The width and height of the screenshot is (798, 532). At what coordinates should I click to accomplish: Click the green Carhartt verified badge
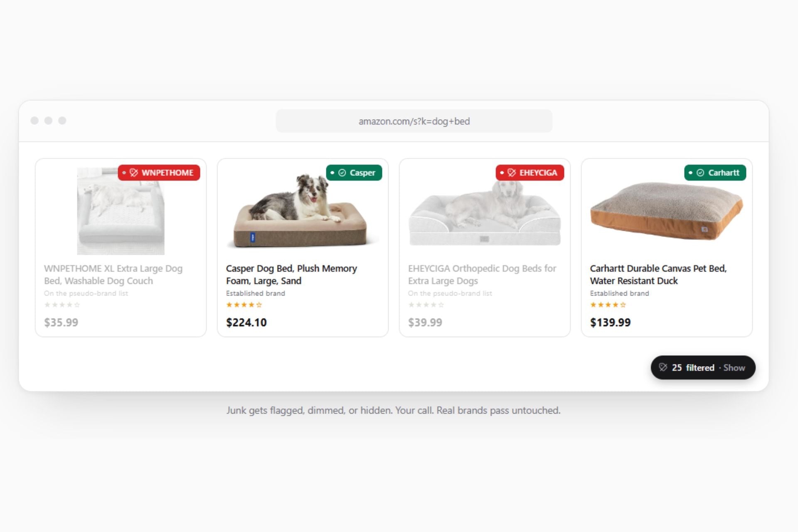(x=715, y=172)
